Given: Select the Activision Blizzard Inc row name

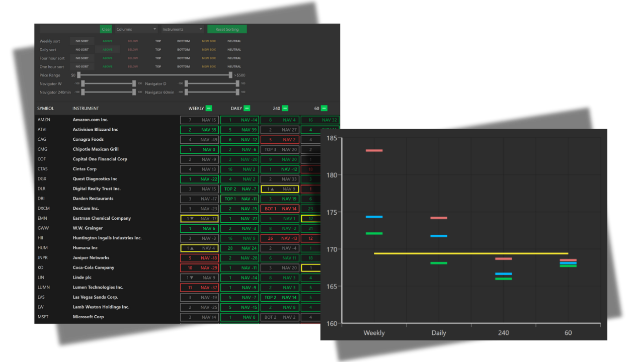Looking at the screenshot, I should click(x=96, y=130).
